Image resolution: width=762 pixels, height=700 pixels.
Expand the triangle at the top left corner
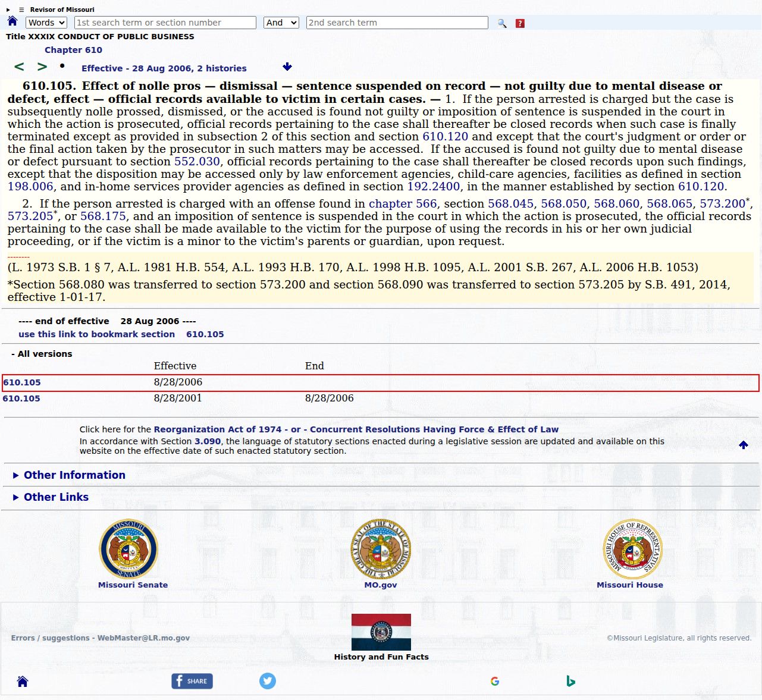click(x=8, y=10)
